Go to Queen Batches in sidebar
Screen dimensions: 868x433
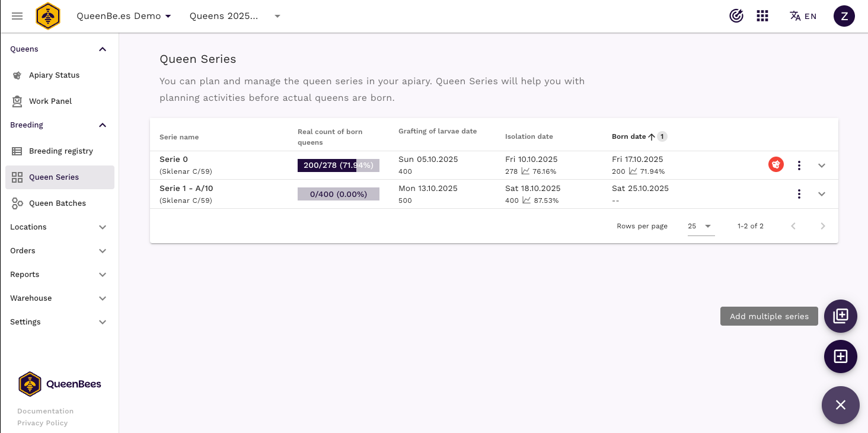[58, 203]
